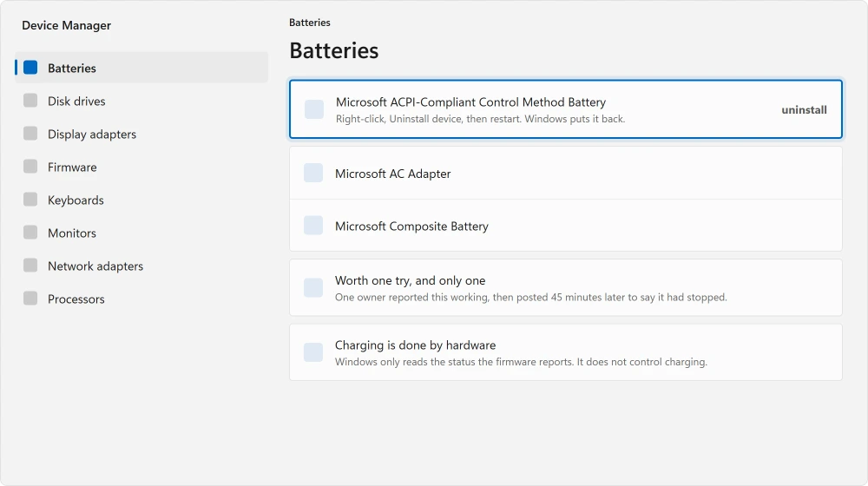Click the blue Batteries sidebar icon

coord(30,68)
